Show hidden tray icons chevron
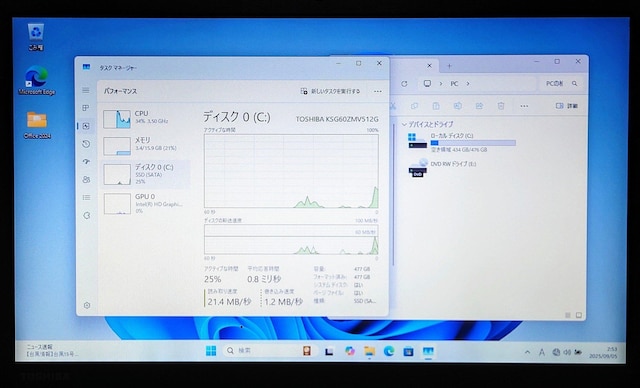 point(527,352)
